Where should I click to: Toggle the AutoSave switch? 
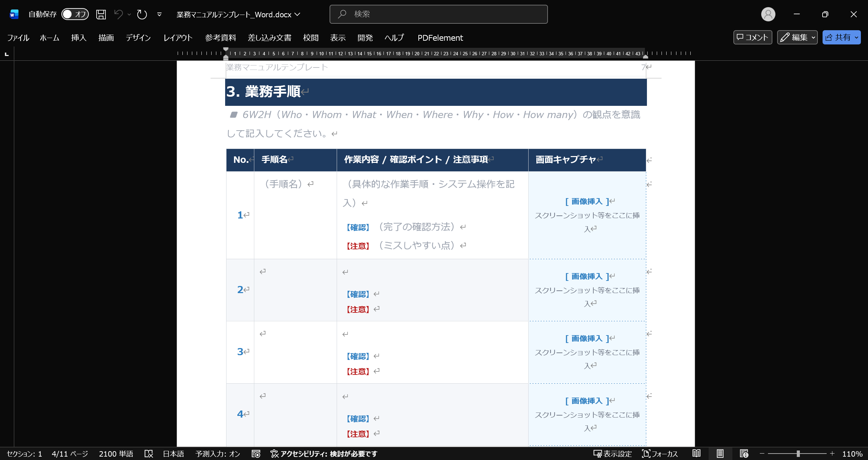click(x=75, y=14)
